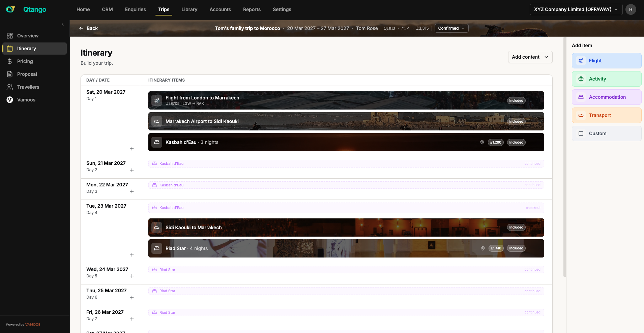Go to the Reports tab
This screenshot has height=333, width=644.
[252, 9]
